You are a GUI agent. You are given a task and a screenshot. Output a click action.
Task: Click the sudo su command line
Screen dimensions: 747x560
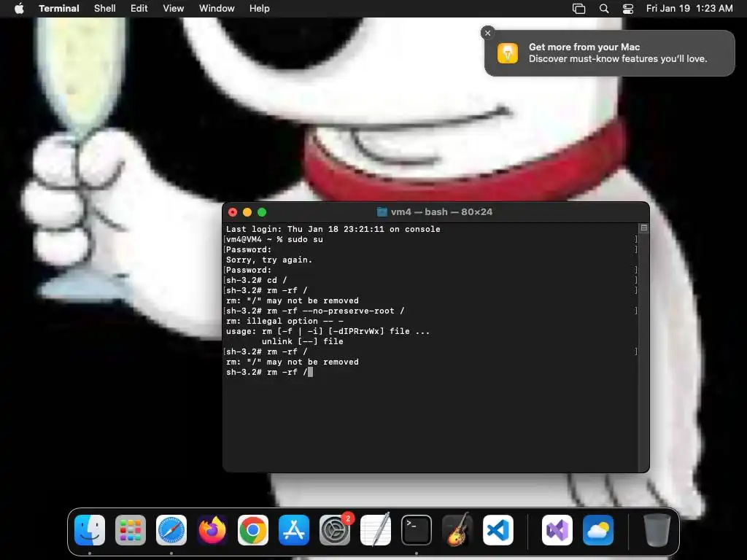(x=274, y=239)
